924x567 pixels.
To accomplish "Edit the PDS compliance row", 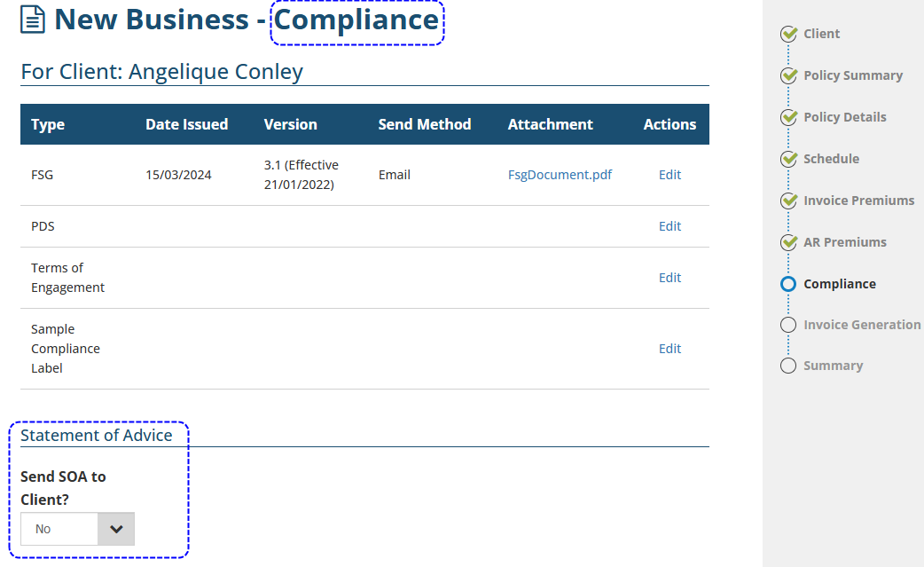I will tap(670, 226).
